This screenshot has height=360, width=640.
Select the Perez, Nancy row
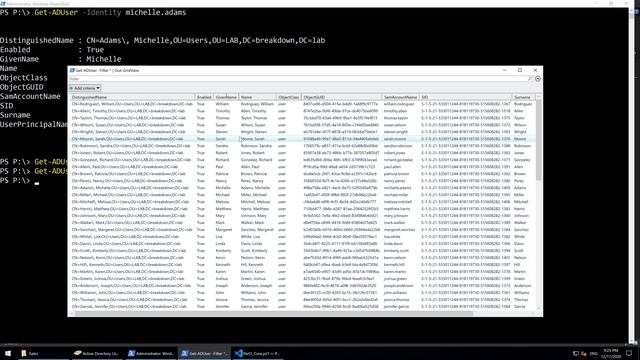coord(302,180)
